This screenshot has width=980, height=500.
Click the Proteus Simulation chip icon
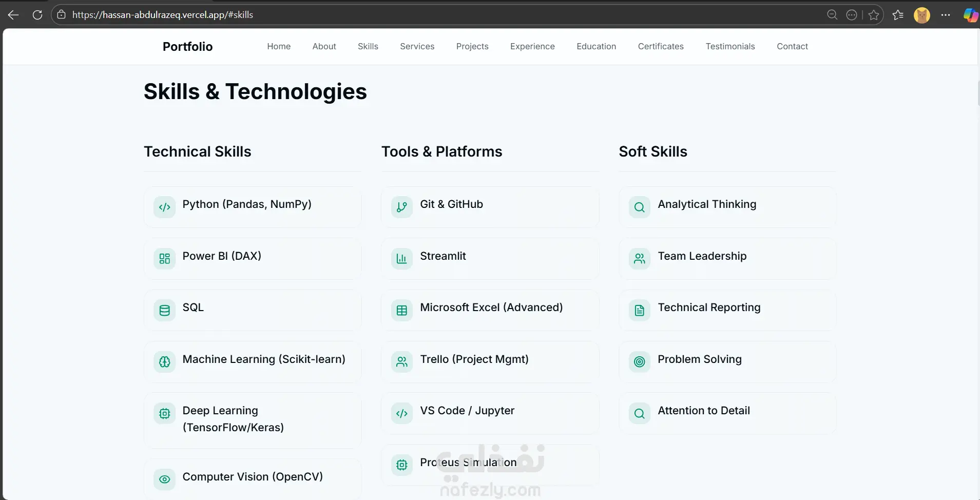pyautogui.click(x=402, y=465)
